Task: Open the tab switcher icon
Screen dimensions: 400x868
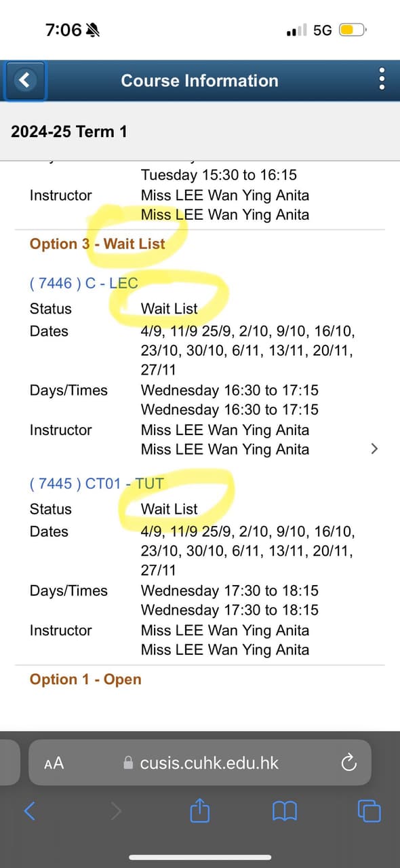Action: click(369, 811)
